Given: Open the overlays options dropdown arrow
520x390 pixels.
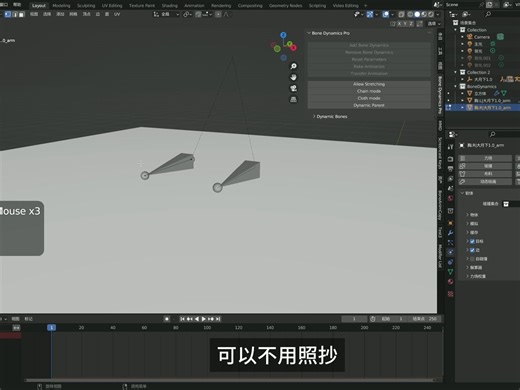Looking at the screenshot, I should (x=392, y=14).
